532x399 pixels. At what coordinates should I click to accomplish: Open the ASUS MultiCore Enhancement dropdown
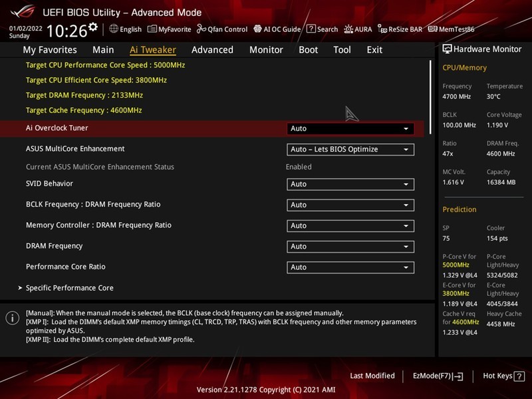coord(350,150)
